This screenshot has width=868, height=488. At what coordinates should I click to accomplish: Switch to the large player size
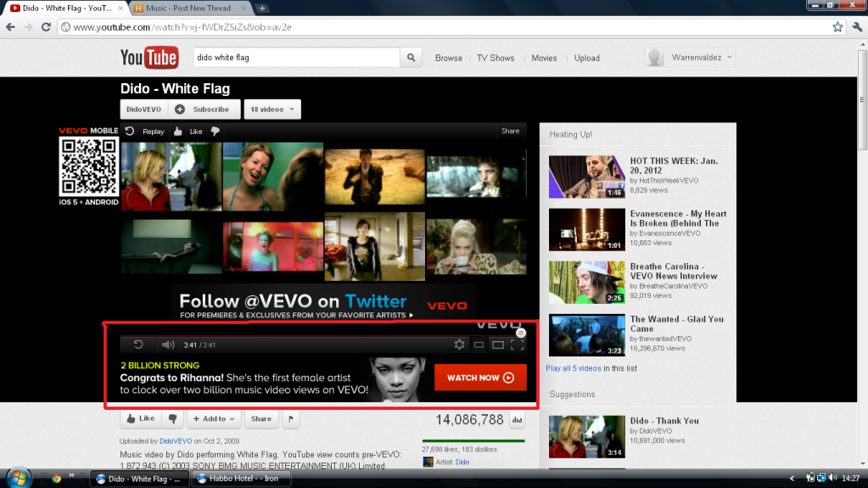click(x=498, y=345)
